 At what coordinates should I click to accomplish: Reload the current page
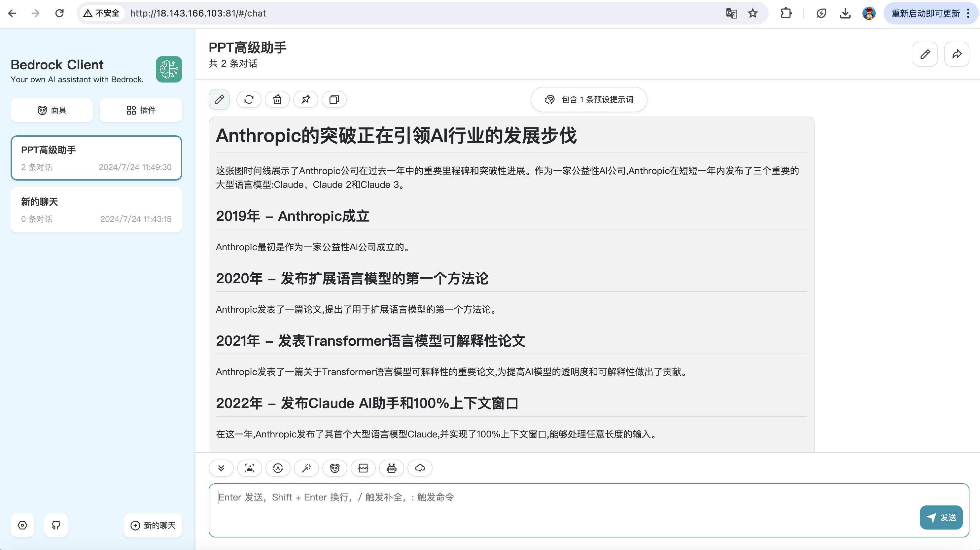(59, 13)
